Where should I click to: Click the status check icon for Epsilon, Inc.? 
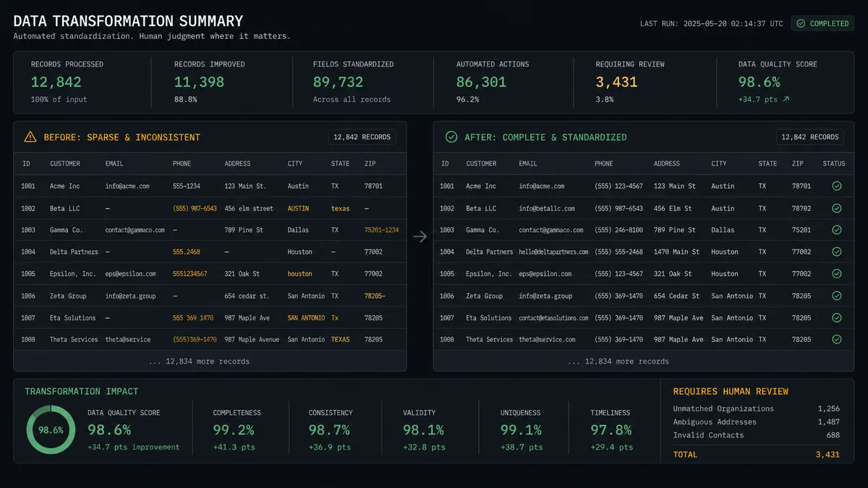click(x=837, y=274)
